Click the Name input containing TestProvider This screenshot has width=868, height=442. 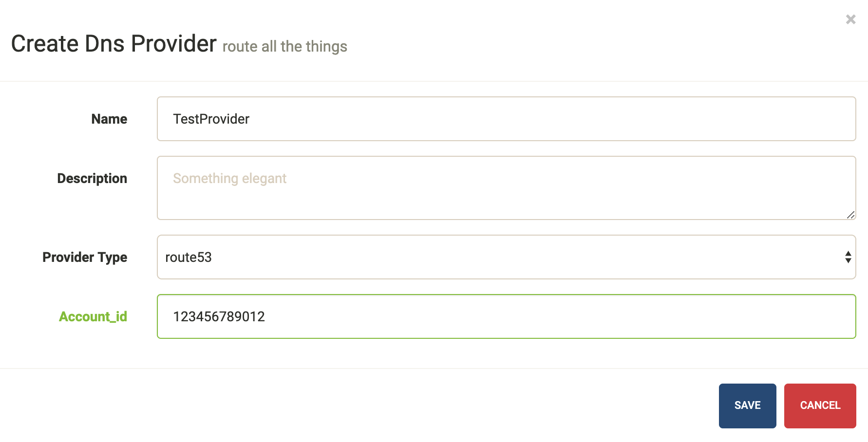tap(438, 119)
